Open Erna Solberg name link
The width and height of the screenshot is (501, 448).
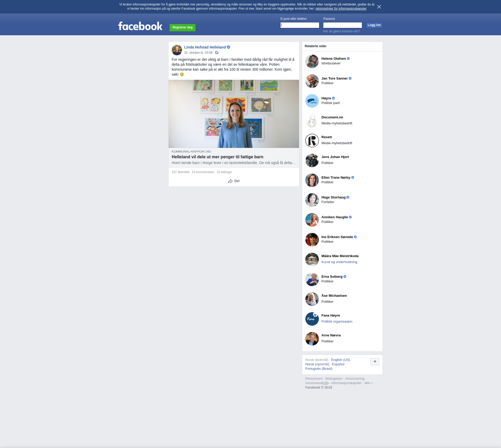[332, 277]
